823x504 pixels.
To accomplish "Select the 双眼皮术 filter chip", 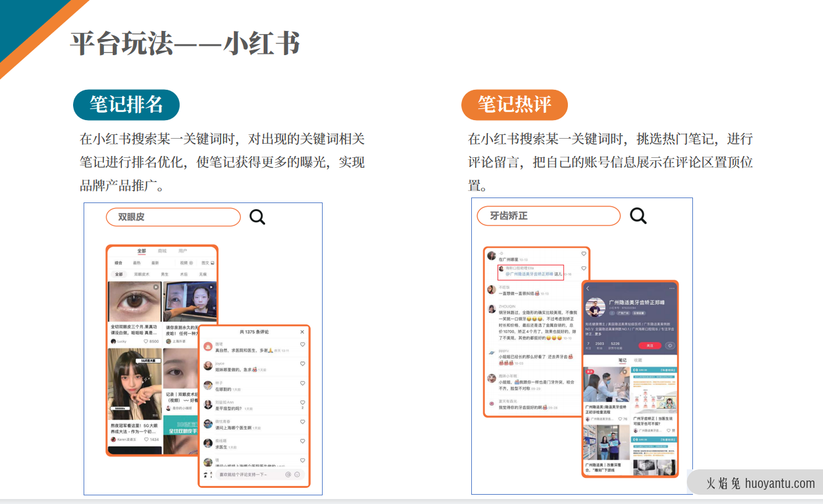I will (x=142, y=274).
